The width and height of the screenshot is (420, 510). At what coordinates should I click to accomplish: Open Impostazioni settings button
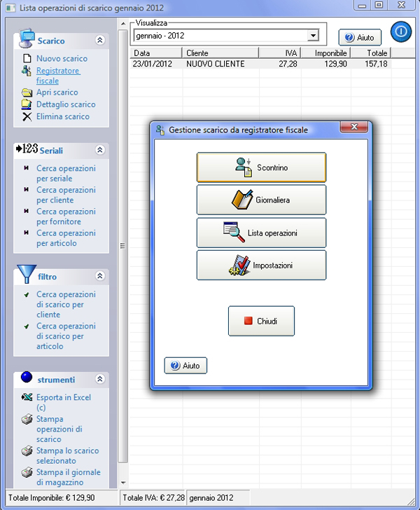point(261,266)
